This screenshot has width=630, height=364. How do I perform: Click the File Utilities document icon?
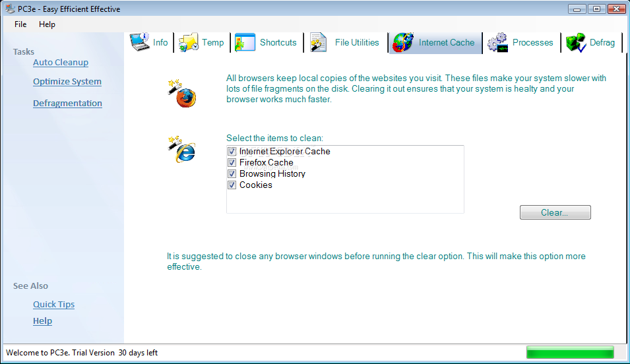click(318, 43)
